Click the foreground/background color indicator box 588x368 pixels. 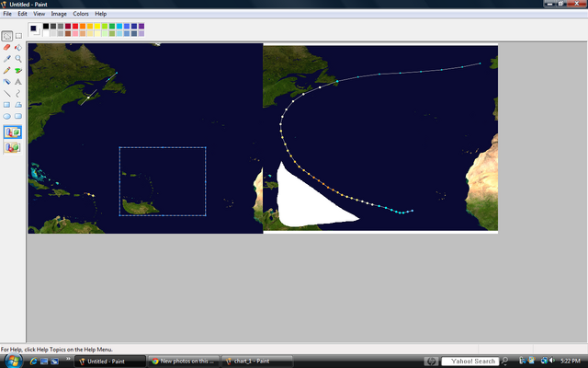point(35,29)
